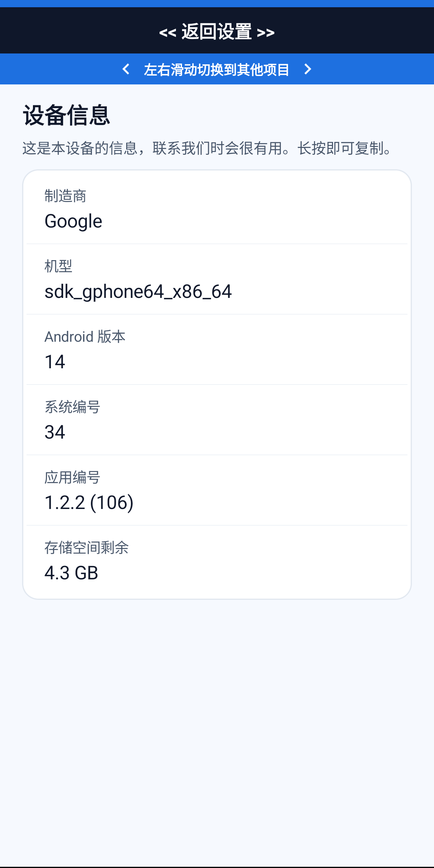Click the 设备信息 page heading
Viewport: 434px width, 868px height.
coord(66,115)
